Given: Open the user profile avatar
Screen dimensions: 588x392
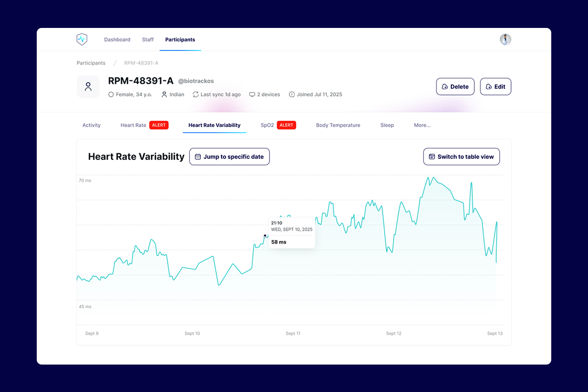Looking at the screenshot, I should coord(505,40).
